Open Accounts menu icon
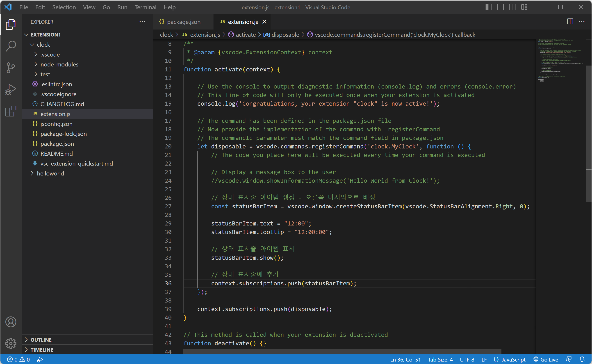The width and height of the screenshot is (592, 364). pyautogui.click(x=11, y=322)
